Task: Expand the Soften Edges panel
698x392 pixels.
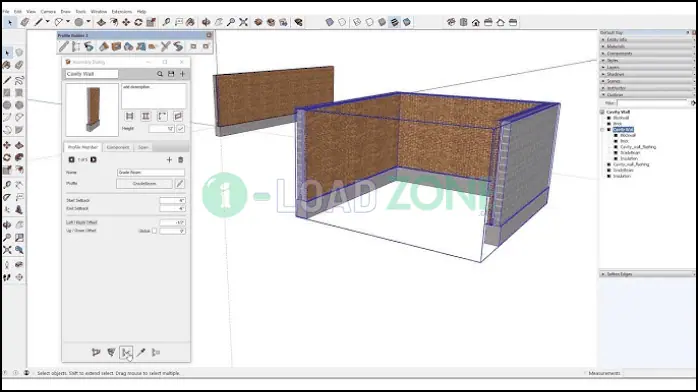Action: click(646, 274)
